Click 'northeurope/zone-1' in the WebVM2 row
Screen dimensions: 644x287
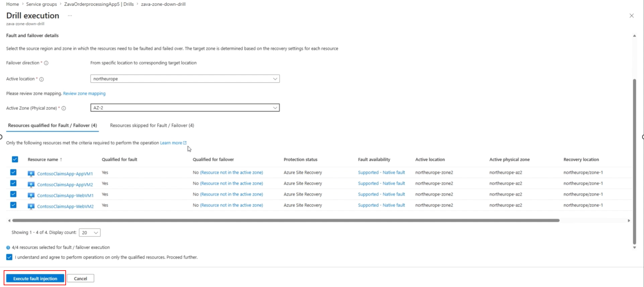point(583,205)
